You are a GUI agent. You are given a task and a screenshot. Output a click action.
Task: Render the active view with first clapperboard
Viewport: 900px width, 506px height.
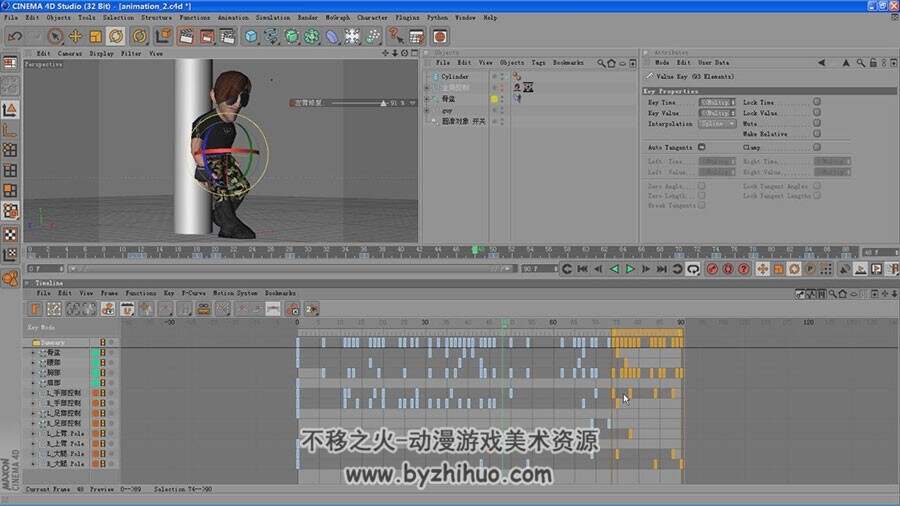pos(186,37)
